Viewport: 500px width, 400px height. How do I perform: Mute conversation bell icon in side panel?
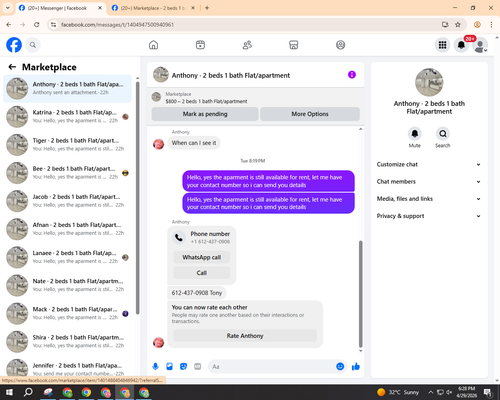[415, 134]
